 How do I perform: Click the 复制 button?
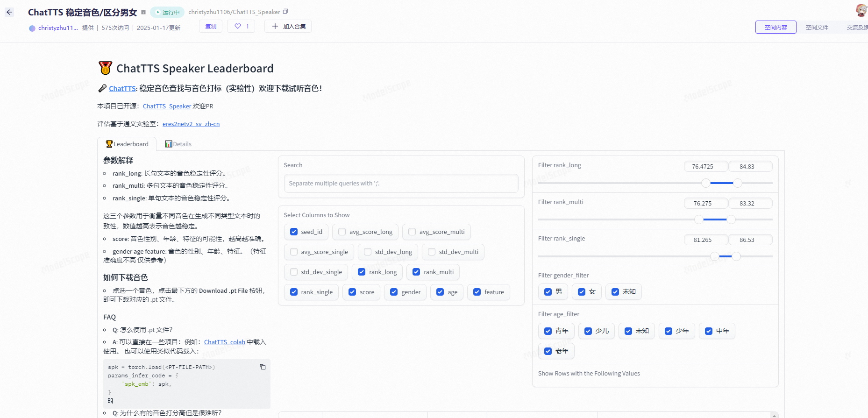pyautogui.click(x=211, y=26)
